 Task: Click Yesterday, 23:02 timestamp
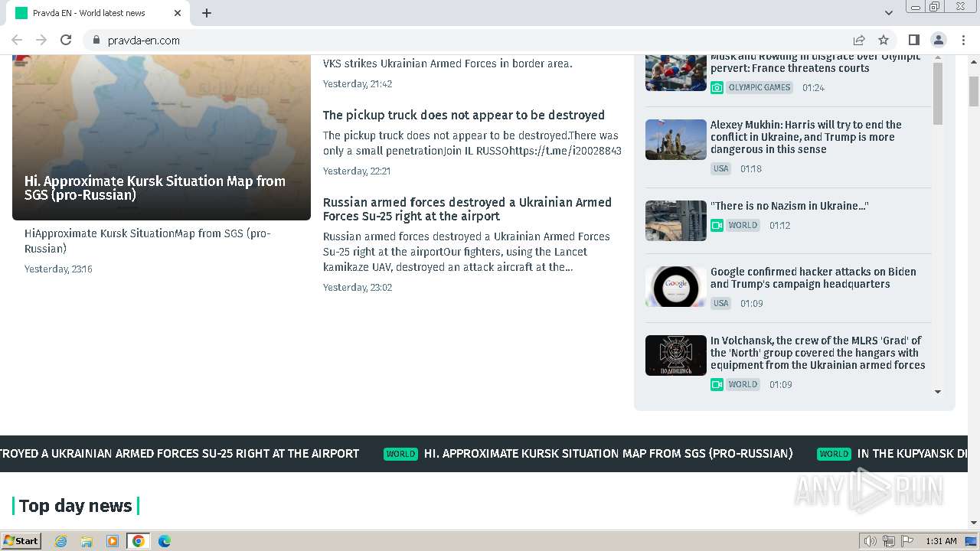point(358,287)
